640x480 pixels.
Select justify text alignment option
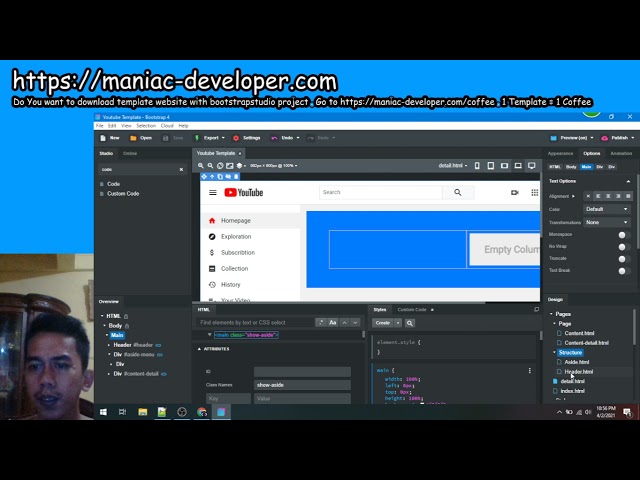point(628,196)
